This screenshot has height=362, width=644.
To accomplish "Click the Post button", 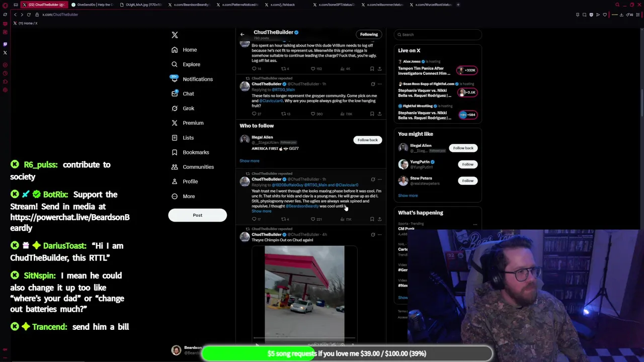I will [197, 215].
